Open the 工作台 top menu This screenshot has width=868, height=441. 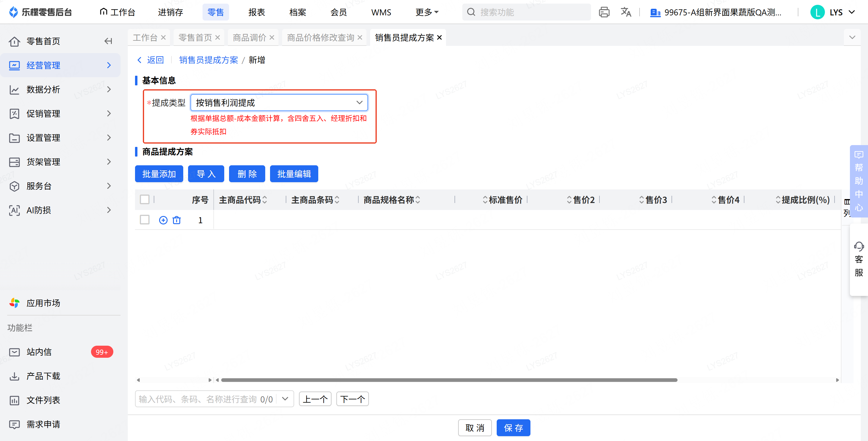click(118, 12)
